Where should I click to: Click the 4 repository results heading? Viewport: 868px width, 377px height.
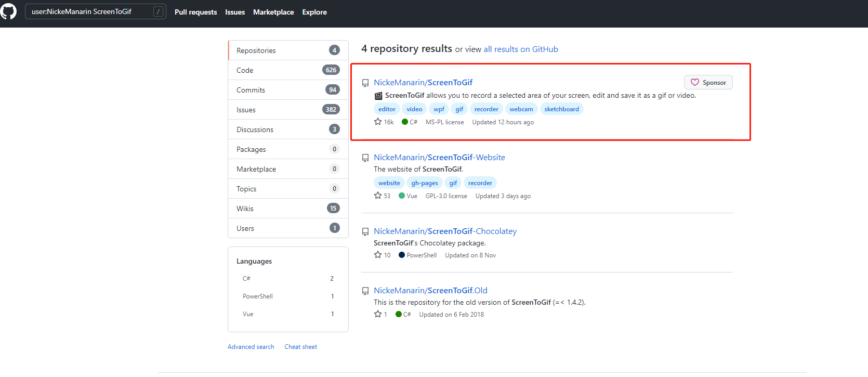click(x=407, y=48)
